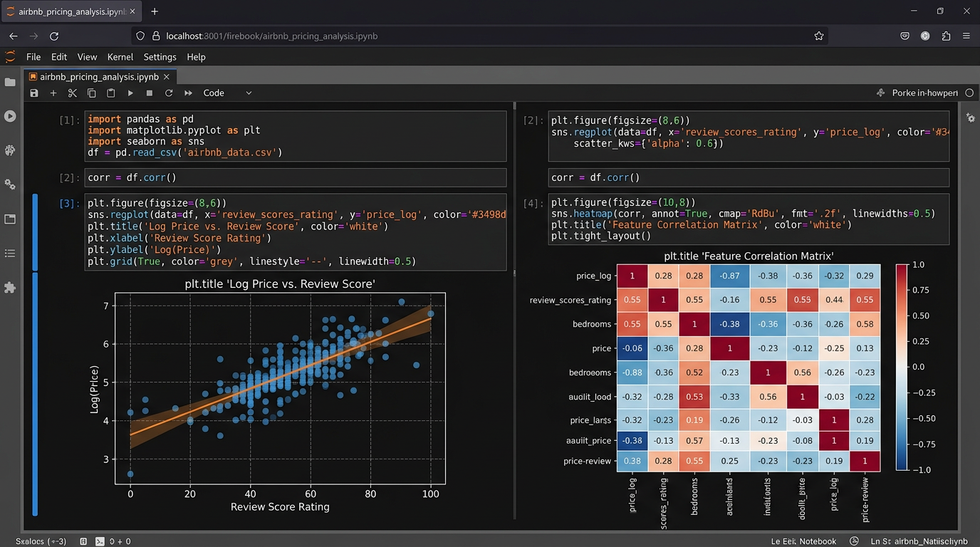The height and width of the screenshot is (547, 980).
Task: Run the selected cell with play icon
Action: 130,93
